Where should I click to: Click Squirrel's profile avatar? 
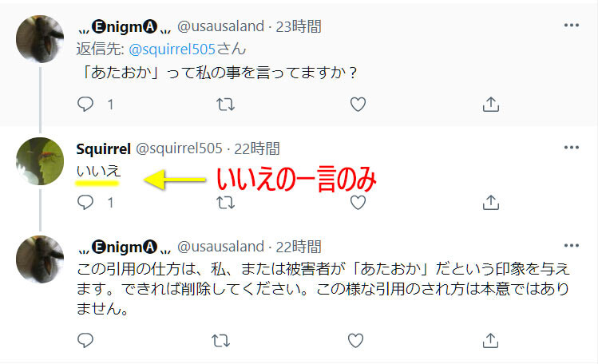[40, 160]
